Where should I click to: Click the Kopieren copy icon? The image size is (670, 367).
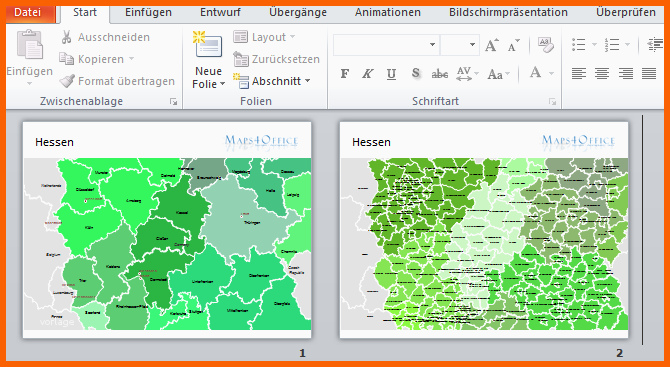pos(66,59)
